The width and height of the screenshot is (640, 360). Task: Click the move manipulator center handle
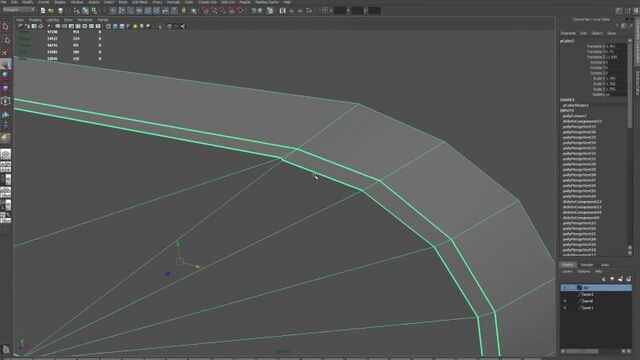coord(180,261)
